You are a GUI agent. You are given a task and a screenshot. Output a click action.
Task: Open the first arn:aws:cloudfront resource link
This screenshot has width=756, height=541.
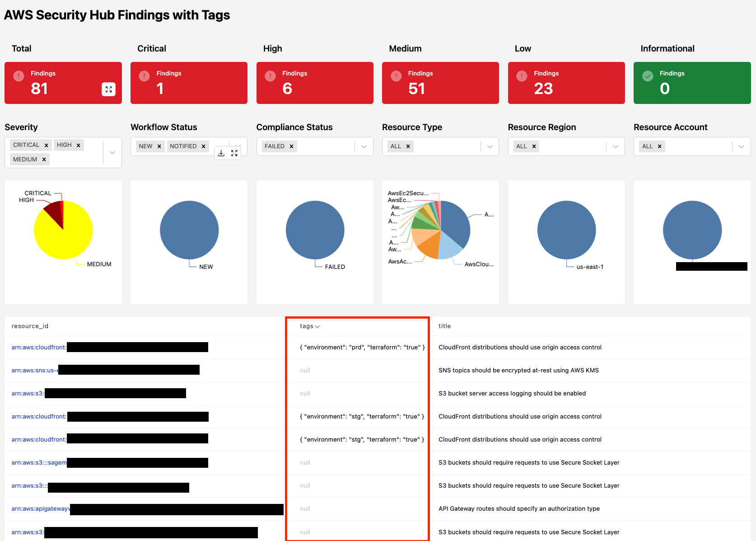pos(39,348)
